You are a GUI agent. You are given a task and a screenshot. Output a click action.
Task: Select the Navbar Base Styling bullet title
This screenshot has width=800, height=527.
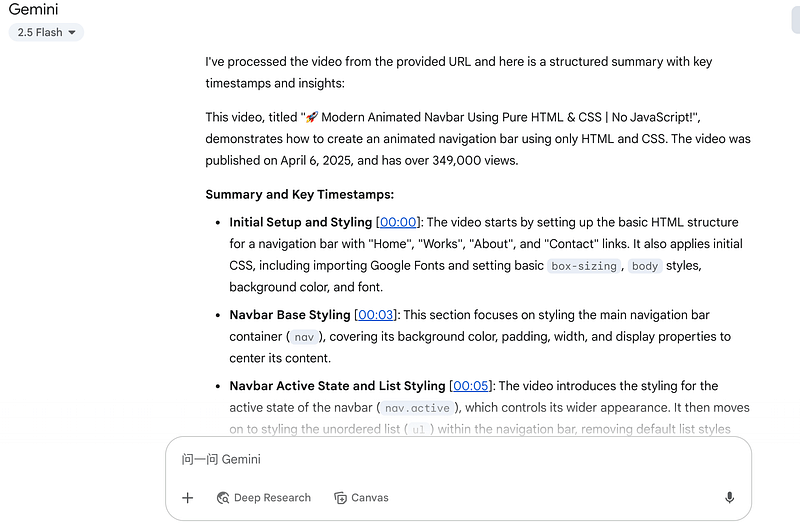click(289, 315)
